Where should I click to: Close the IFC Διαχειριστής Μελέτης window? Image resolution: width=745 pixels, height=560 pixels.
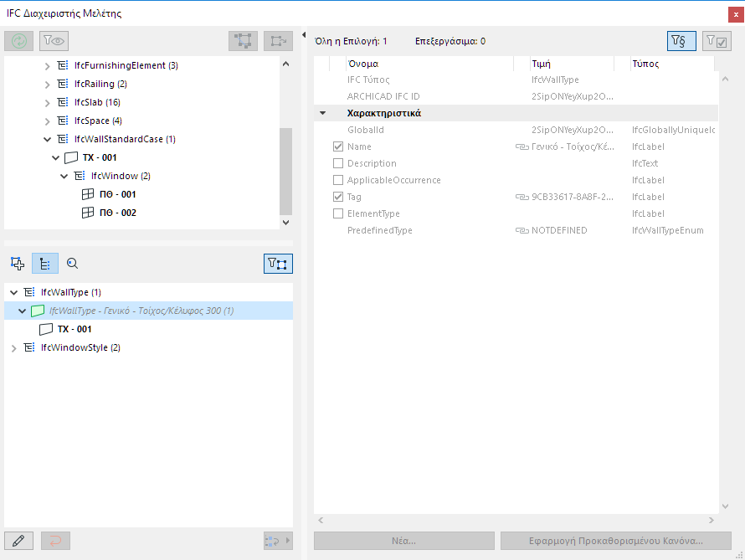pyautogui.click(x=736, y=15)
